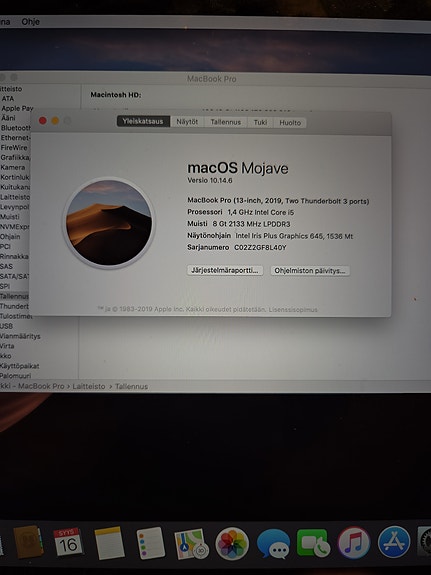Open Messages app in the Dock
The height and width of the screenshot is (575, 431).
273,543
